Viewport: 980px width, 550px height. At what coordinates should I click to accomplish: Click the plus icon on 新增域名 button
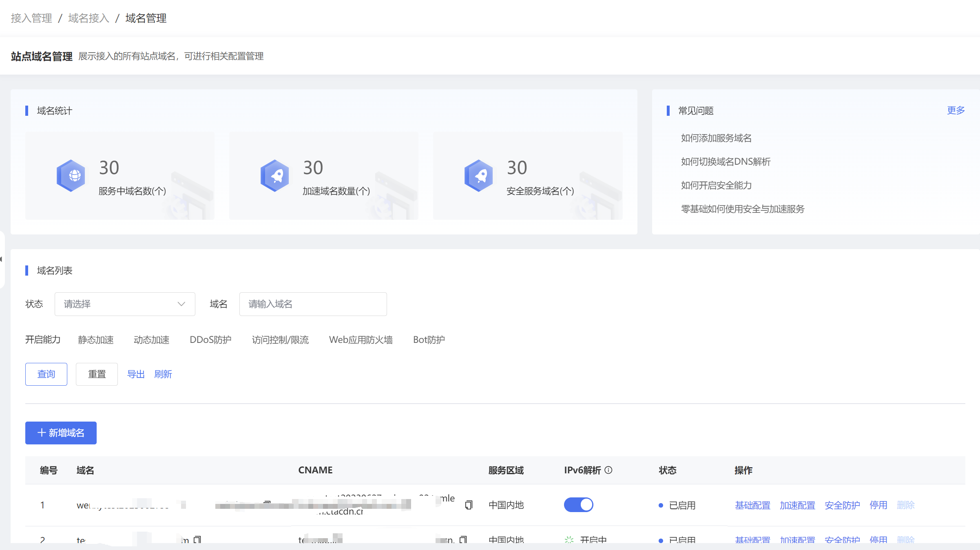point(41,433)
